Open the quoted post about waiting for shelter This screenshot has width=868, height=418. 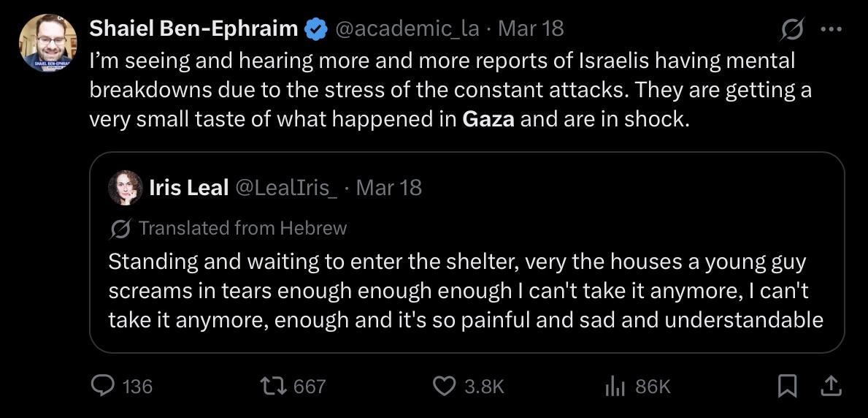pos(466,291)
